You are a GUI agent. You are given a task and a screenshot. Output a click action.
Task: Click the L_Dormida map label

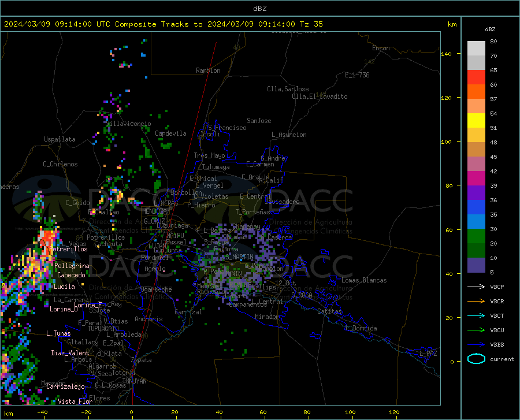361,328
